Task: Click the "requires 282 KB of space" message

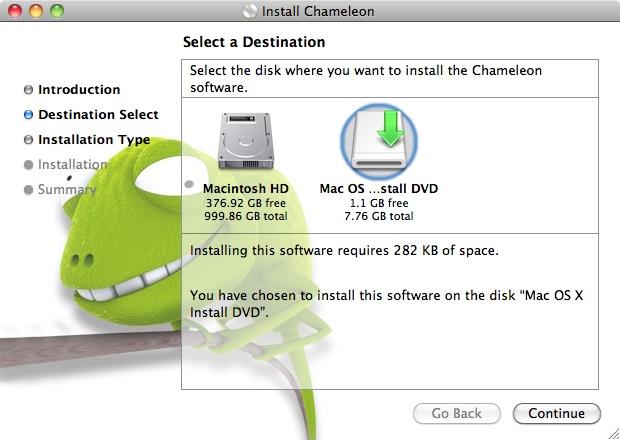Action: coord(344,251)
